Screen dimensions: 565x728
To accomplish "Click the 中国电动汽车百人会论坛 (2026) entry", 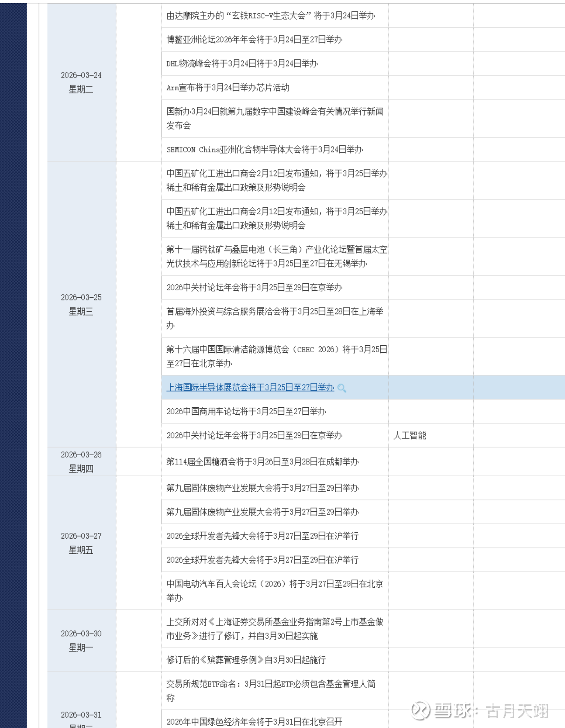I will pos(275,591).
